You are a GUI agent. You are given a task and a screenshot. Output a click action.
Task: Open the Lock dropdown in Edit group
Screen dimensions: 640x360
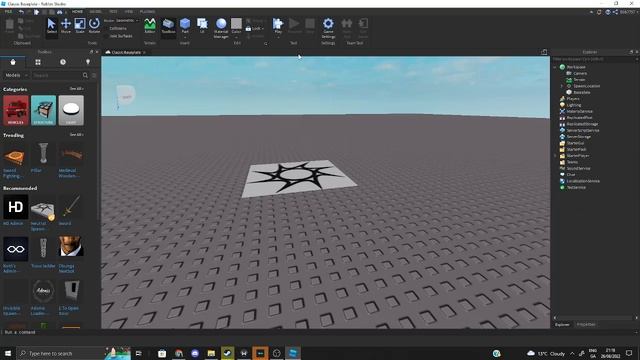click(x=255, y=29)
